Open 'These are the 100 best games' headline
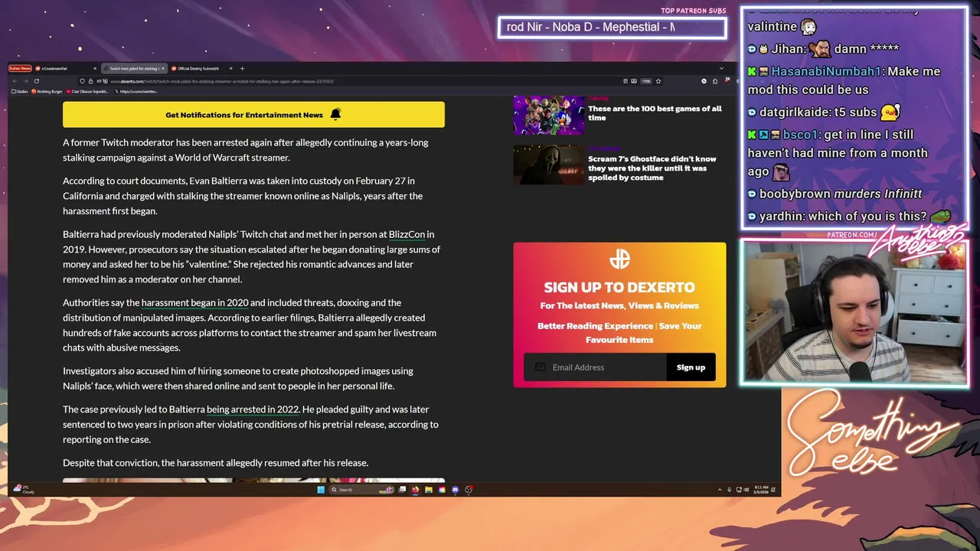 click(655, 113)
